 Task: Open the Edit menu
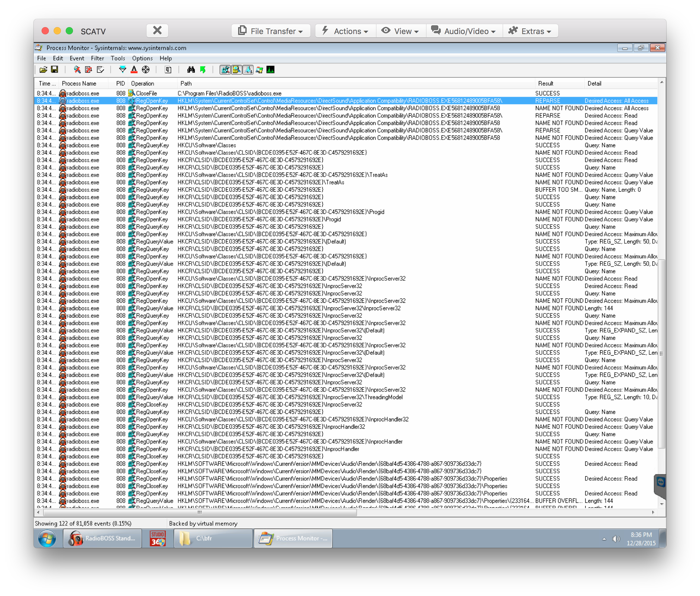pyautogui.click(x=58, y=58)
